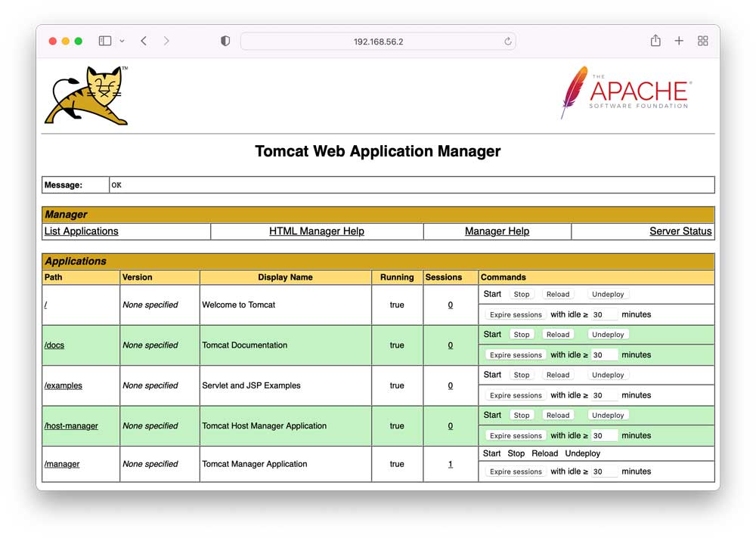Reload the Servlet and JSP Examples application
This screenshot has width=756, height=538.
(558, 375)
